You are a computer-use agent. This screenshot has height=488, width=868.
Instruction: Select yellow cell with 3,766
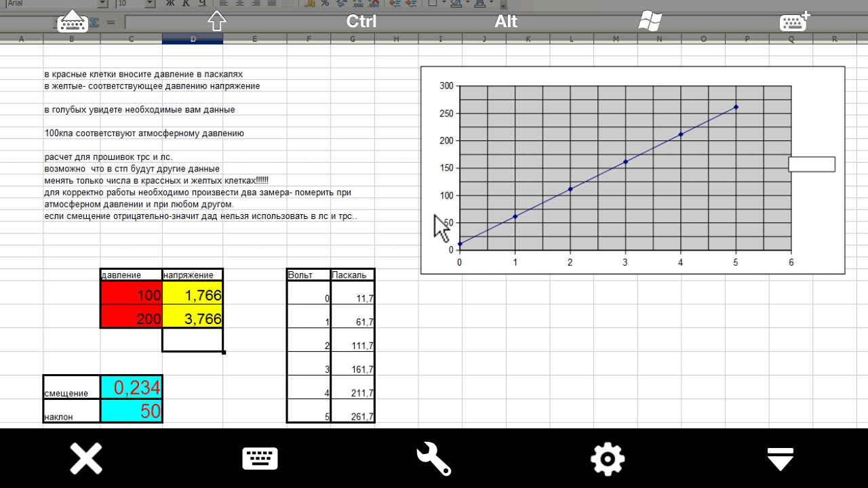pos(193,317)
